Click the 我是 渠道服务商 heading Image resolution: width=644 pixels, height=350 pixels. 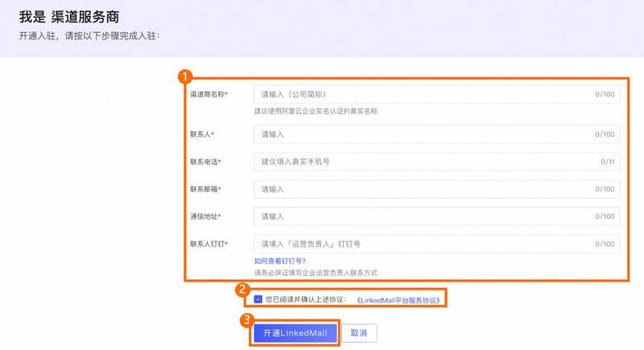point(69,17)
